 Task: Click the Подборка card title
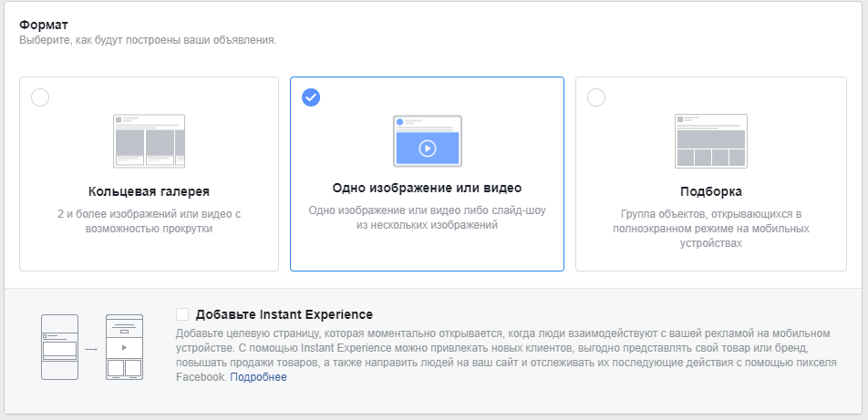[x=711, y=192]
